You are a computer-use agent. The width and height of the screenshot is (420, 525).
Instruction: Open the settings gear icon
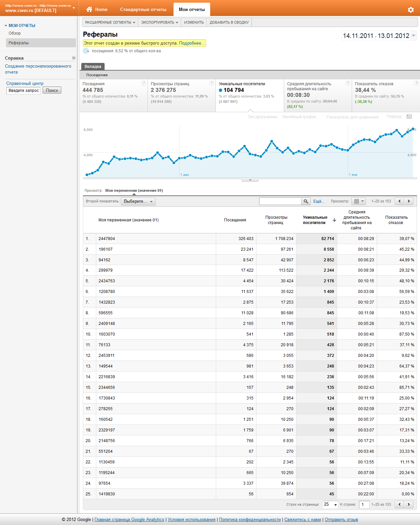(411, 10)
